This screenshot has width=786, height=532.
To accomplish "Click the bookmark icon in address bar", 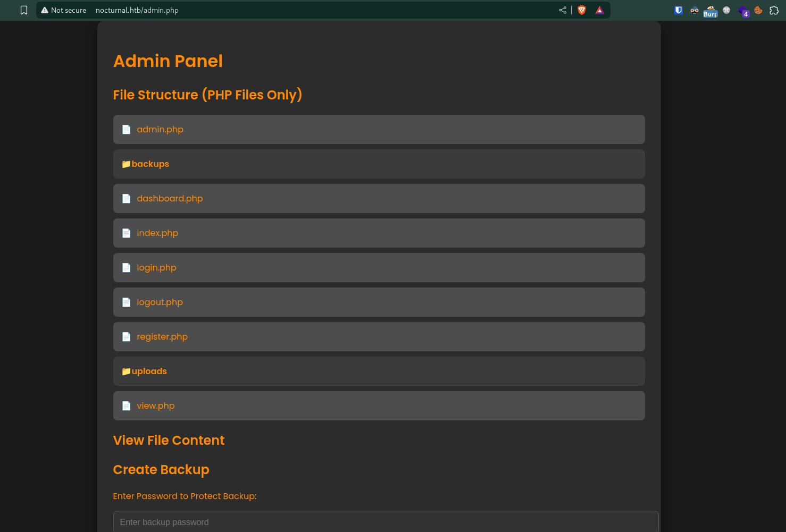I will click(x=24, y=10).
